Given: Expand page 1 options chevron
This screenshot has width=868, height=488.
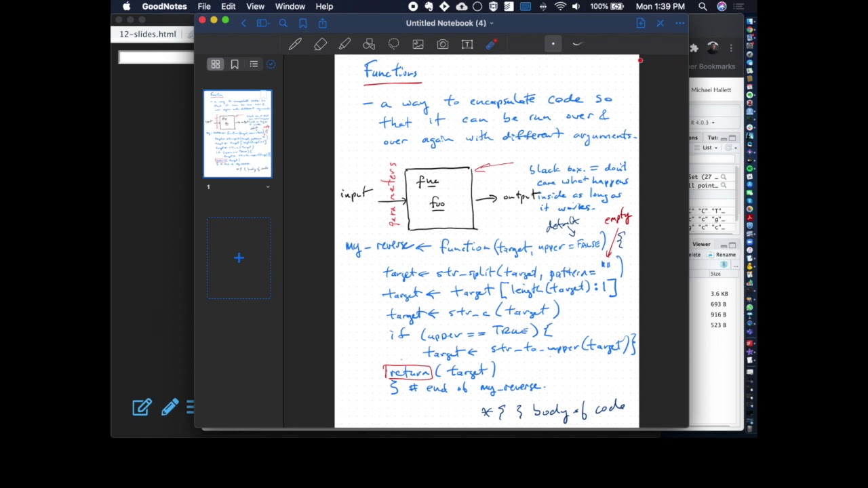Looking at the screenshot, I should (x=268, y=187).
